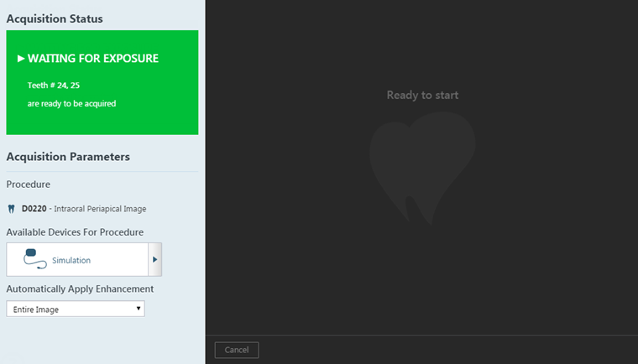The height and width of the screenshot is (364, 638).
Task: Expand the arrow next to Simulation device
Action: [x=154, y=260]
